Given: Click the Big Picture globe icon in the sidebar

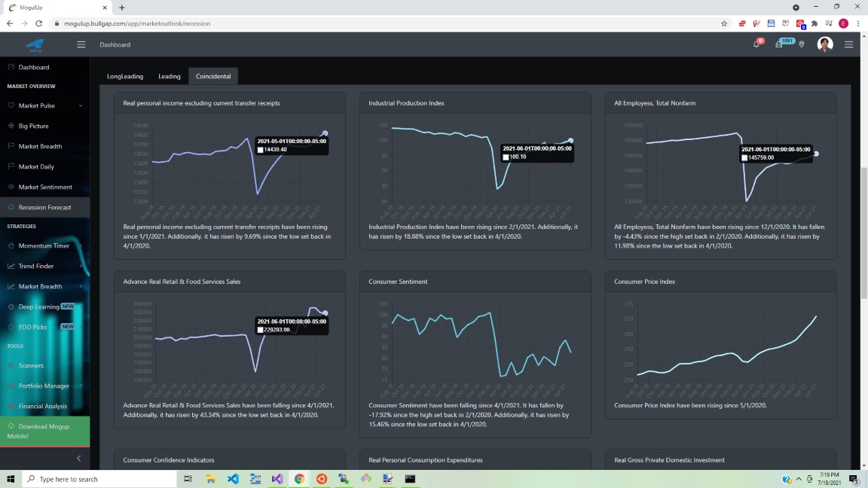Looking at the screenshot, I should (11, 126).
